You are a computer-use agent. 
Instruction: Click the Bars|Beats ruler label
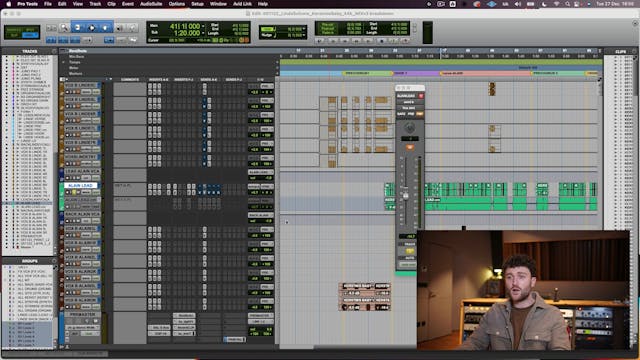tap(78, 51)
